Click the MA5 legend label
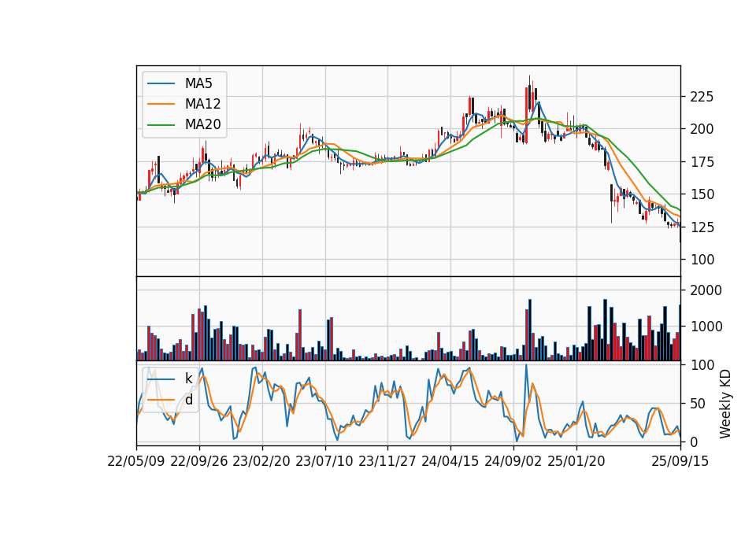 pos(198,83)
